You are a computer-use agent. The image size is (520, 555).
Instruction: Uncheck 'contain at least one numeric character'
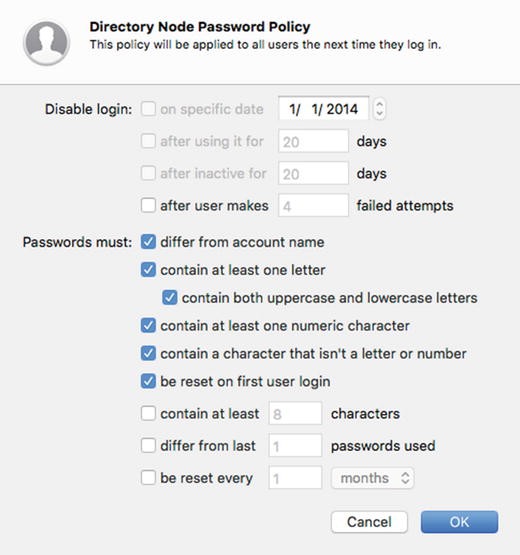pos(148,326)
